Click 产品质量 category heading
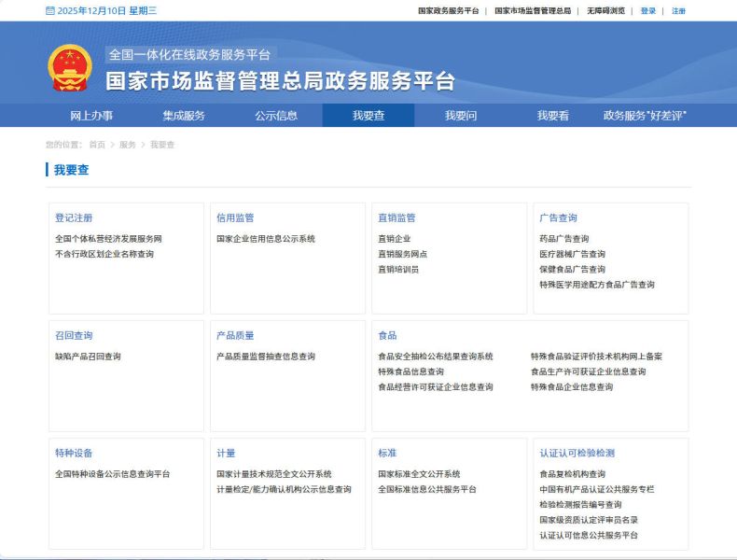This screenshot has height=560, width=737. point(235,335)
